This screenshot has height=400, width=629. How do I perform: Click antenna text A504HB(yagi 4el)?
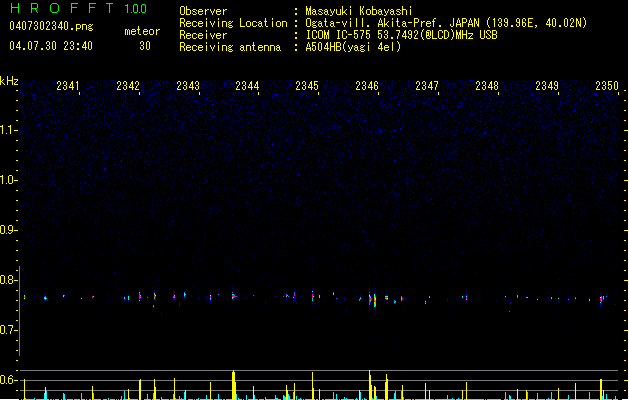tap(353, 47)
